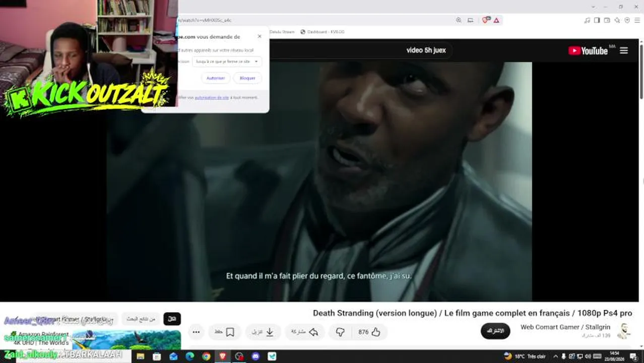This screenshot has width=644, height=363.
Task: Click the media control music note icon
Action: click(587, 20)
